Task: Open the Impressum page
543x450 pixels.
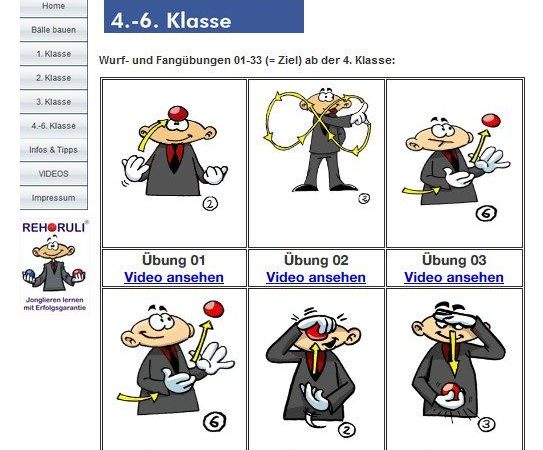Action: point(54,198)
